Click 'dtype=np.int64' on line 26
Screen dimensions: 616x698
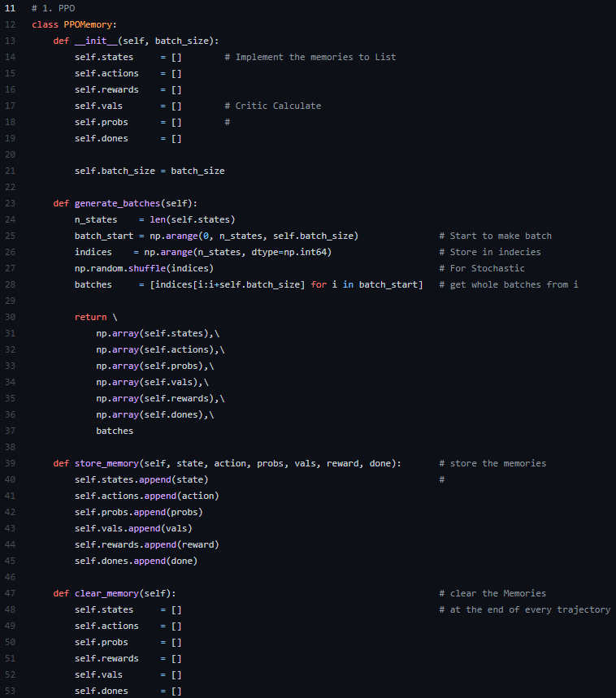288,253
